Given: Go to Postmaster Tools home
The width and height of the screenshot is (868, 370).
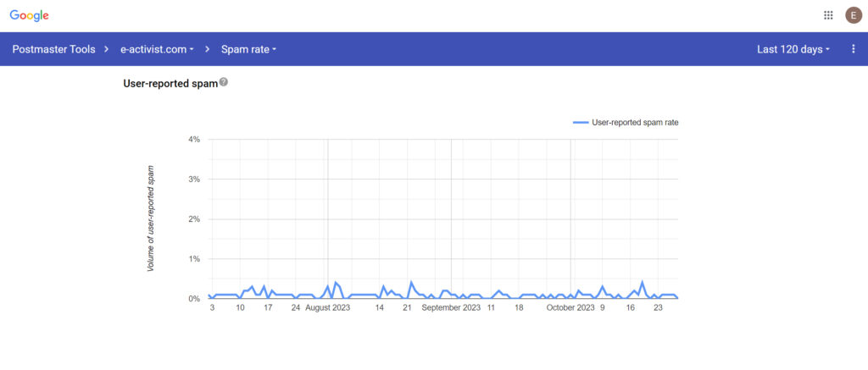Looking at the screenshot, I should pyautogui.click(x=53, y=49).
